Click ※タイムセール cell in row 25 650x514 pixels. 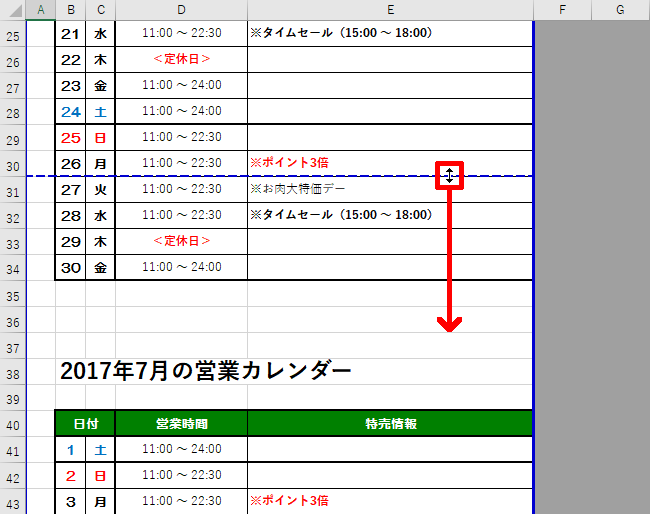[x=390, y=34]
